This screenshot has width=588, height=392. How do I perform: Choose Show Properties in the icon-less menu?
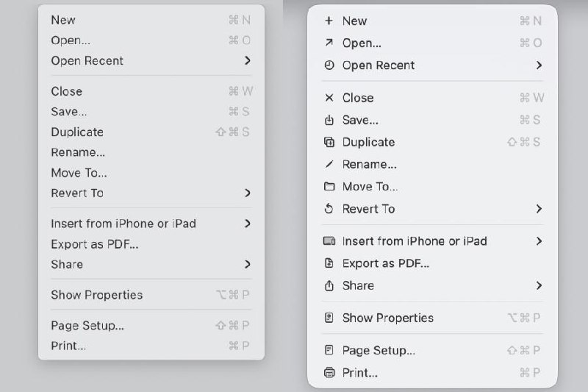[x=96, y=295]
